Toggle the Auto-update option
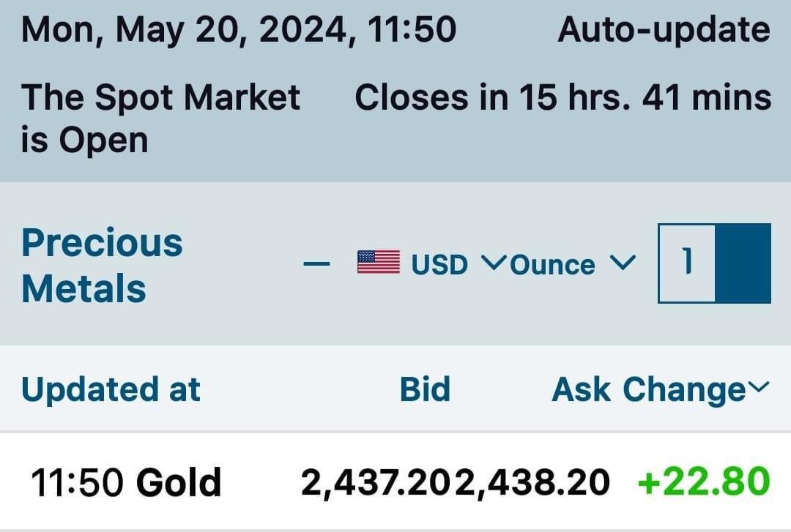Image resolution: width=791 pixels, height=532 pixels. pyautogui.click(x=664, y=31)
